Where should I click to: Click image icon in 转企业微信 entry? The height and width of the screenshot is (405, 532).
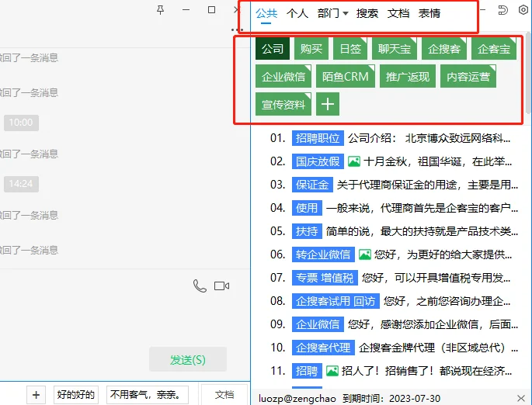[x=365, y=254]
